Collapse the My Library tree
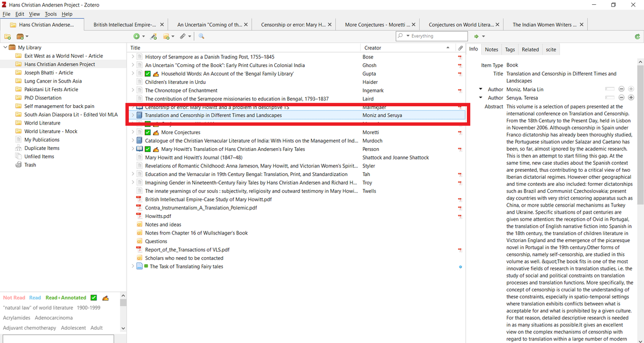This screenshot has width=644, height=343. [5, 48]
